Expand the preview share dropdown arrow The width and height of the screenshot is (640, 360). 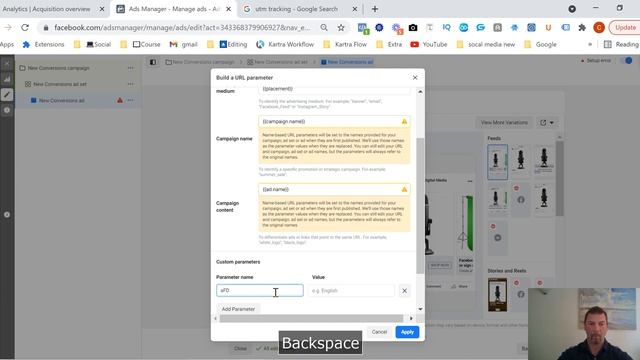552,122
